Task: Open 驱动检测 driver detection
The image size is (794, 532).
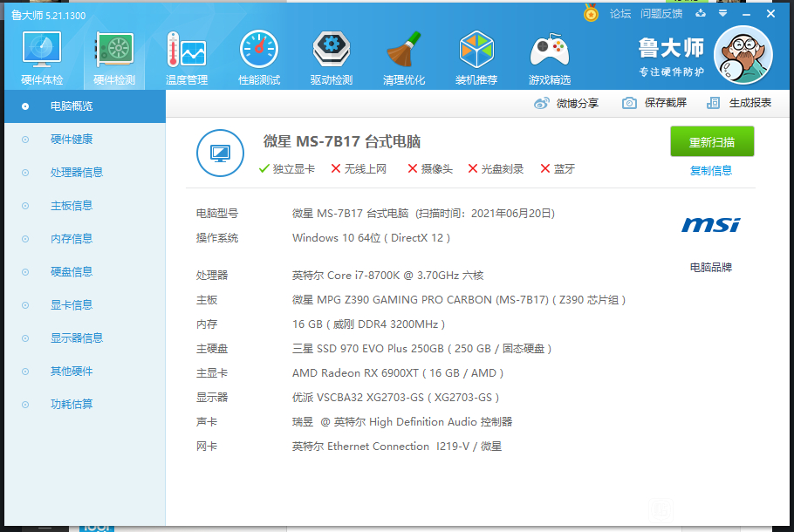Action: point(332,58)
